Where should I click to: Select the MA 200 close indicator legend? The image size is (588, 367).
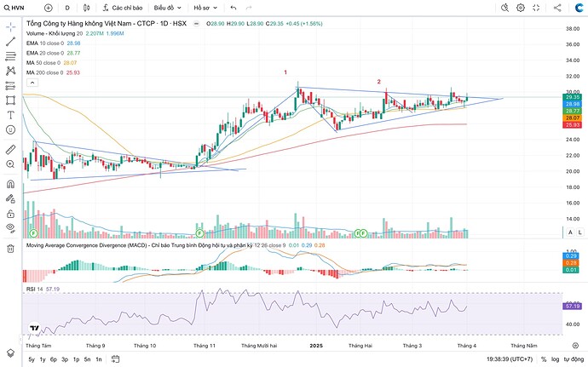pos(45,72)
